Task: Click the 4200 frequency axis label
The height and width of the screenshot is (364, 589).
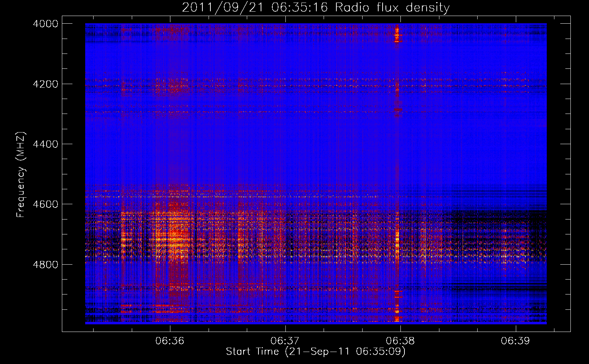Action: click(x=46, y=84)
